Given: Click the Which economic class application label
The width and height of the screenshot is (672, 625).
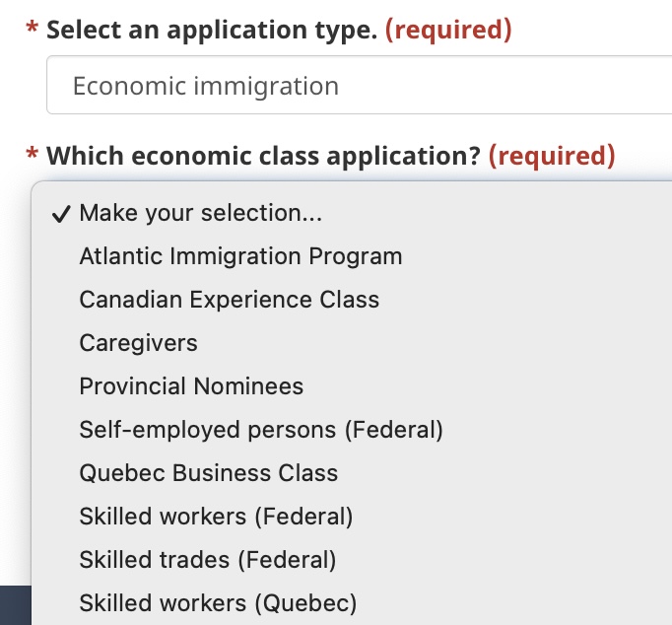Looking at the screenshot, I should click(263, 156).
